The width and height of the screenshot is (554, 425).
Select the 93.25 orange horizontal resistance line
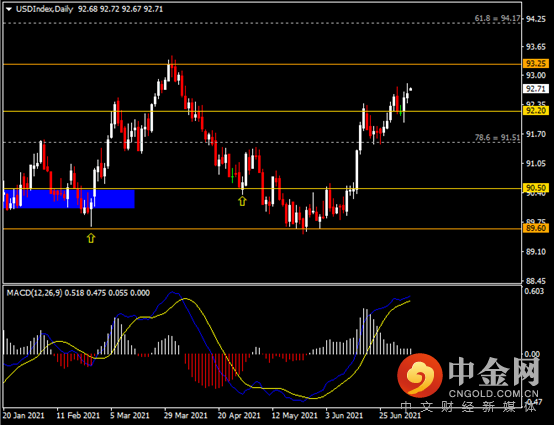[263, 64]
